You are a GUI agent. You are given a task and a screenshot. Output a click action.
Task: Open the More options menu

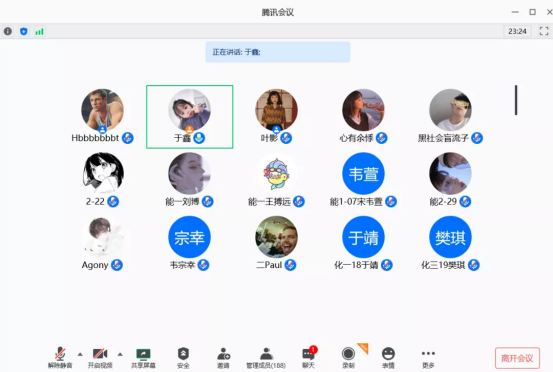[x=428, y=358]
